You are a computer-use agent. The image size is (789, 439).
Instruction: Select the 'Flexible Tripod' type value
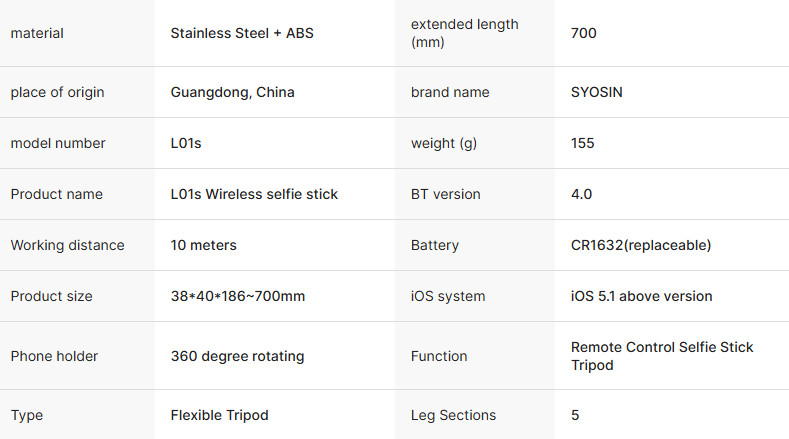coord(219,415)
